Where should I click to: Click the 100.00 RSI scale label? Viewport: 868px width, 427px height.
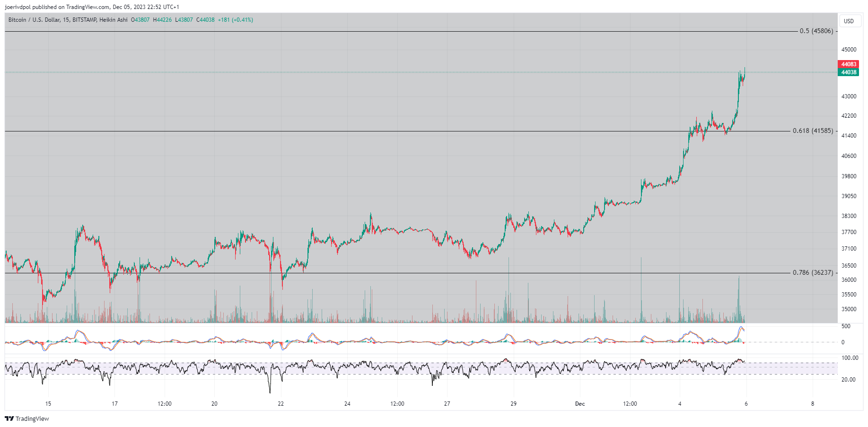pos(850,358)
